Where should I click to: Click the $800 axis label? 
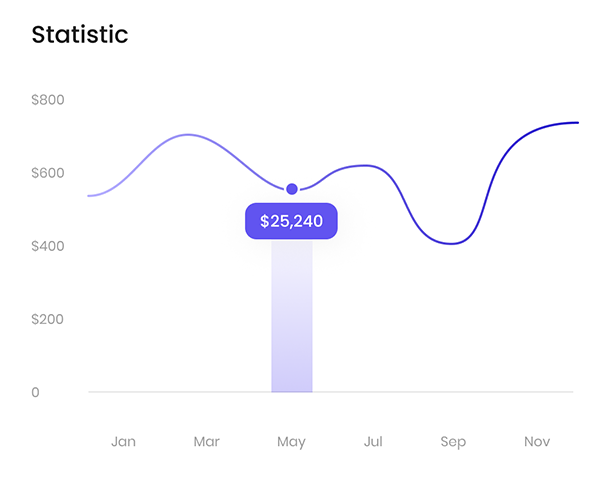pyautogui.click(x=48, y=100)
